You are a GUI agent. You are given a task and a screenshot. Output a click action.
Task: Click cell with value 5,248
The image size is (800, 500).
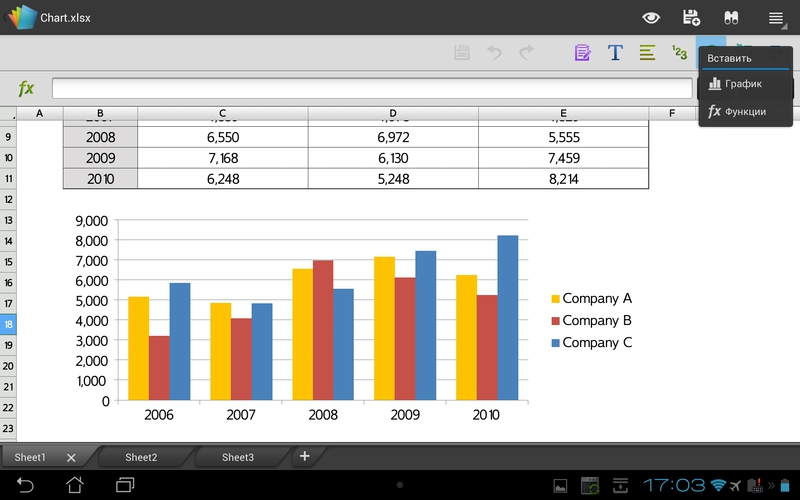[393, 179]
